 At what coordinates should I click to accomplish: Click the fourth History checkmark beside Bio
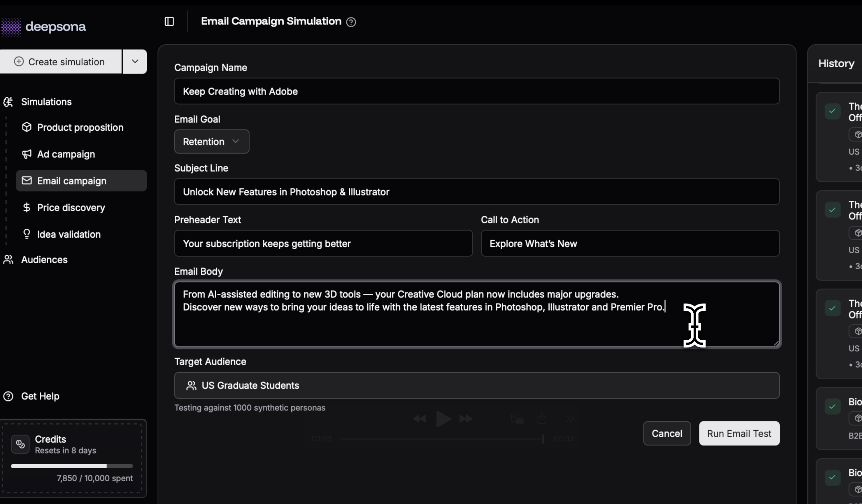(832, 407)
